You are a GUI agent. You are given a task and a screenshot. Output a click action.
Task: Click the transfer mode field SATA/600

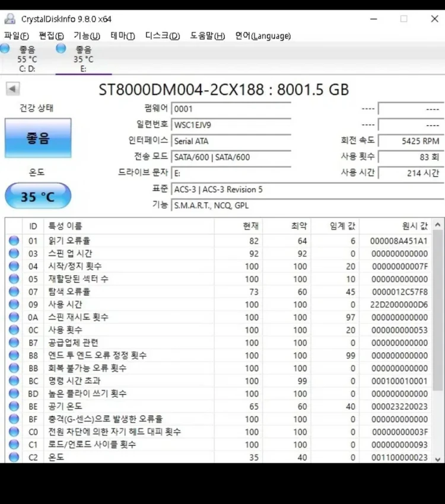pos(231,157)
